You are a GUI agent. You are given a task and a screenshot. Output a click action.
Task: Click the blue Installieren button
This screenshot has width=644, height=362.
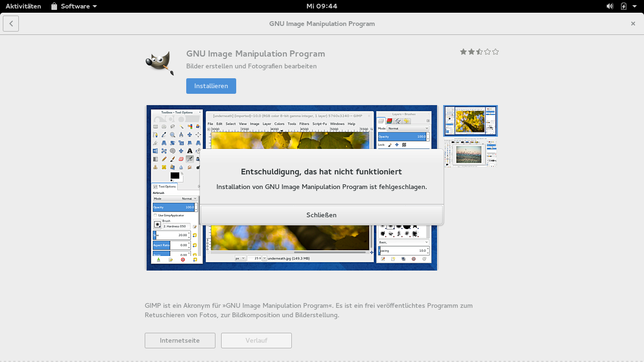[211, 86]
